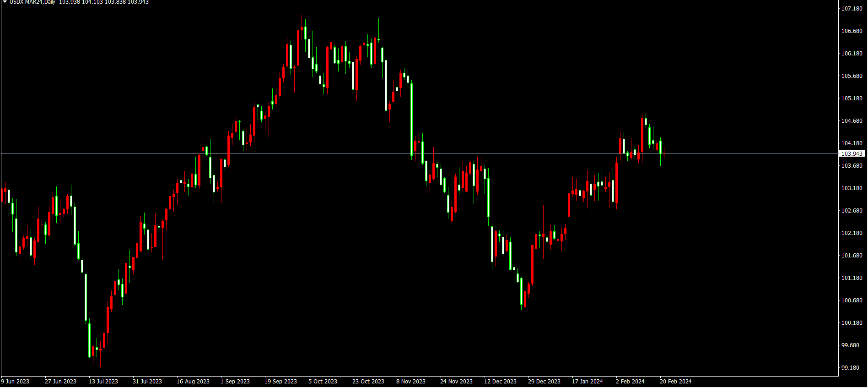Click the 101.680 price axis label
This screenshot has height=388, width=868.
tap(852, 256)
